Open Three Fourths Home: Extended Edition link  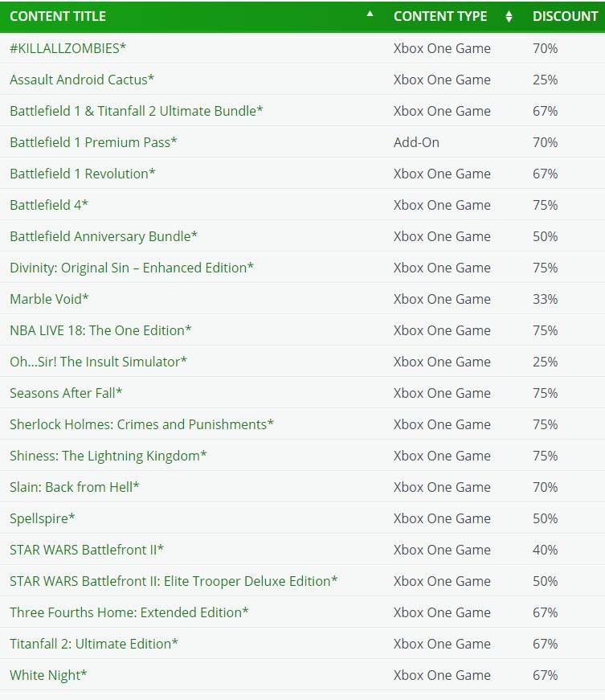tap(129, 612)
